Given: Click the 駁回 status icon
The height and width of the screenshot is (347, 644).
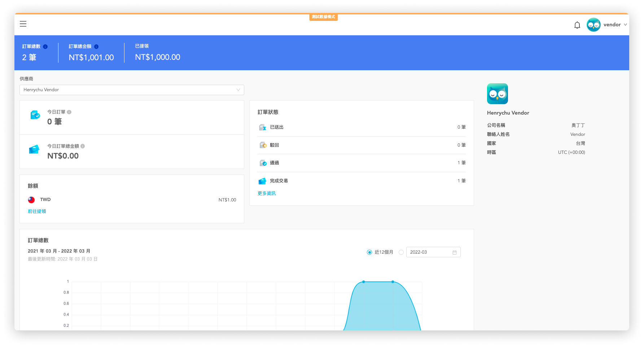Looking at the screenshot, I should point(263,145).
